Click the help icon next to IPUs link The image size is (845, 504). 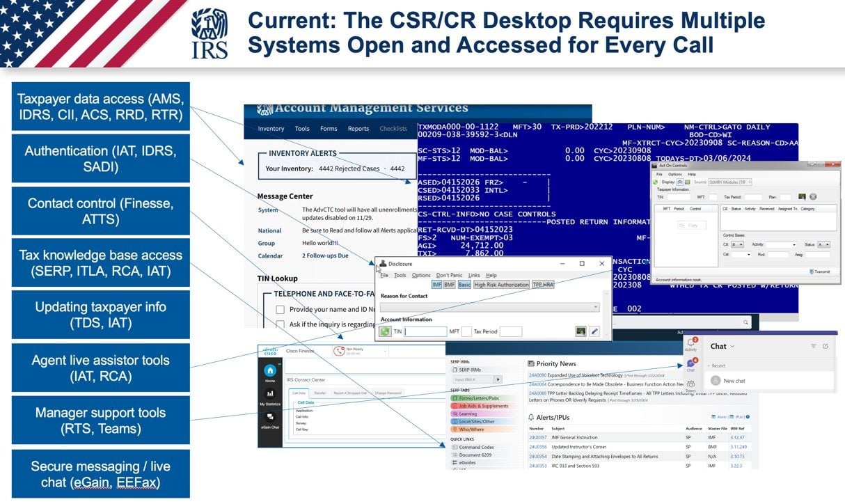coord(748,417)
